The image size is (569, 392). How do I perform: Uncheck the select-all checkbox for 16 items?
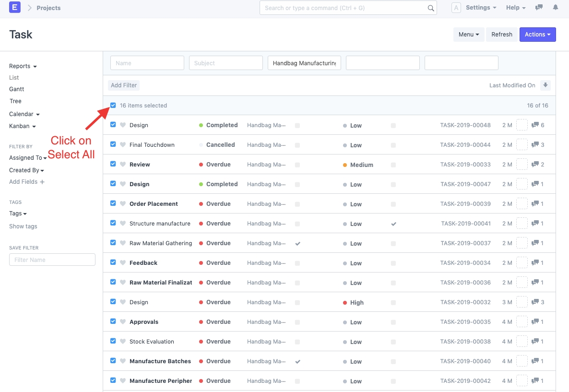pos(113,106)
